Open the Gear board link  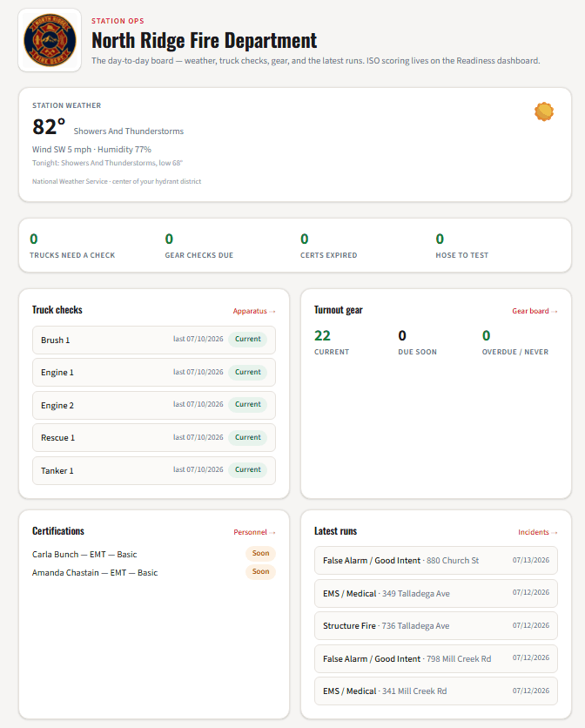(x=535, y=311)
